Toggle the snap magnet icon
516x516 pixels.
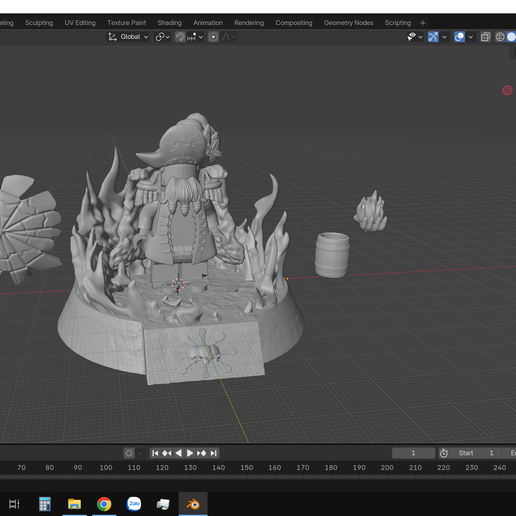tap(180, 37)
